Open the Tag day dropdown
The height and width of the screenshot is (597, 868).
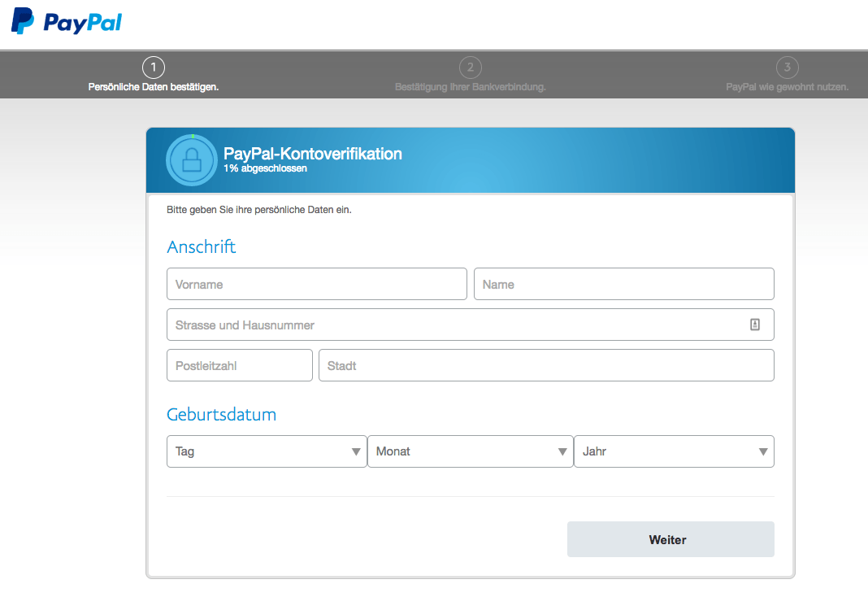[x=267, y=451]
